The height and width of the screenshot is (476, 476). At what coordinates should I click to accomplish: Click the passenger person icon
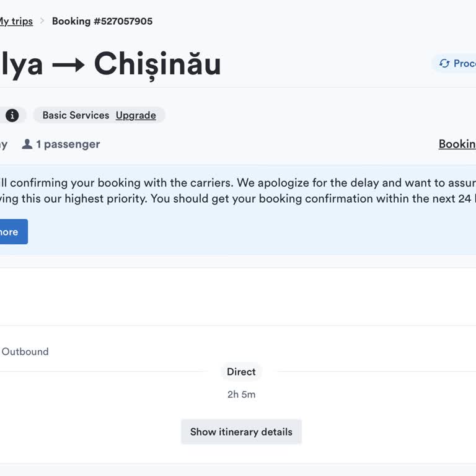pos(27,144)
